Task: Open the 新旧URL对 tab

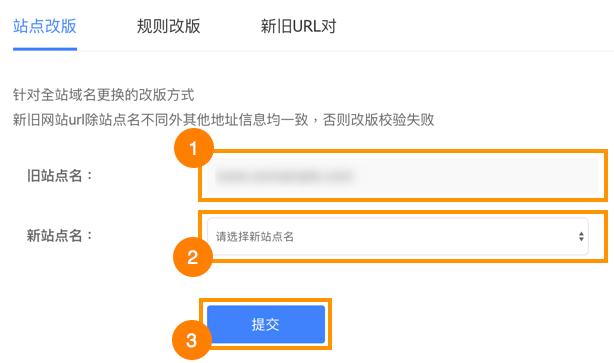Action: coord(298,26)
